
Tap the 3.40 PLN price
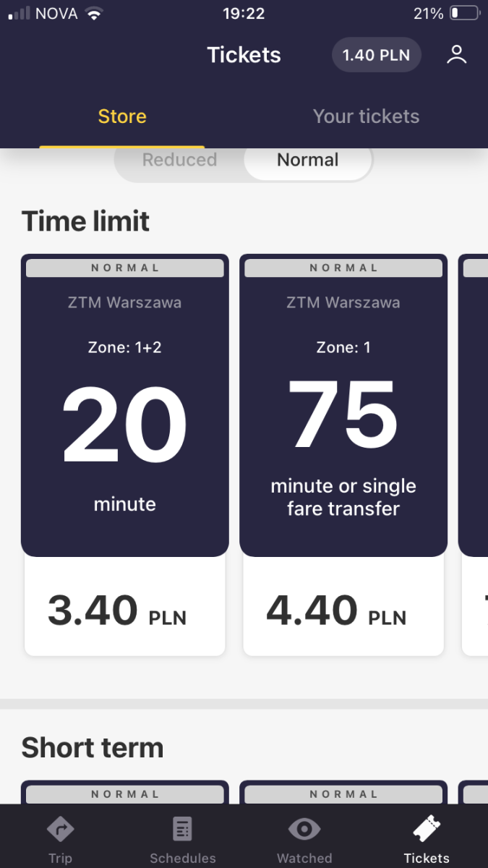point(117,610)
